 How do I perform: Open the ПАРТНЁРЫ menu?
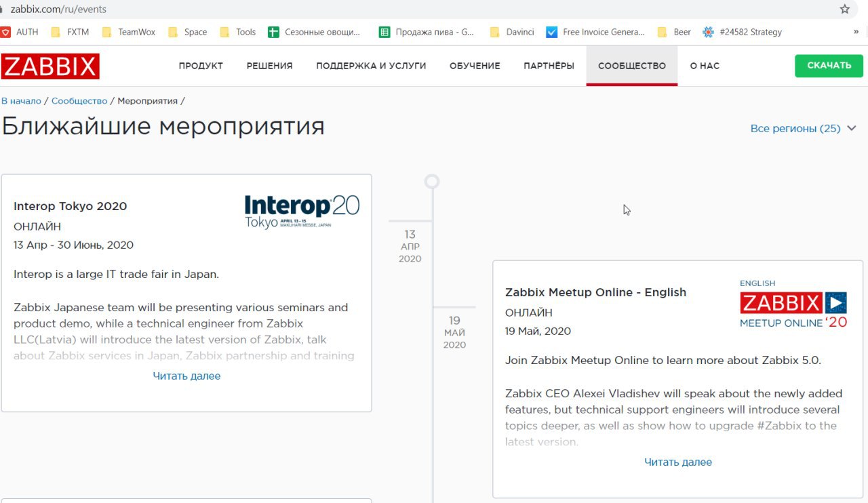point(549,66)
